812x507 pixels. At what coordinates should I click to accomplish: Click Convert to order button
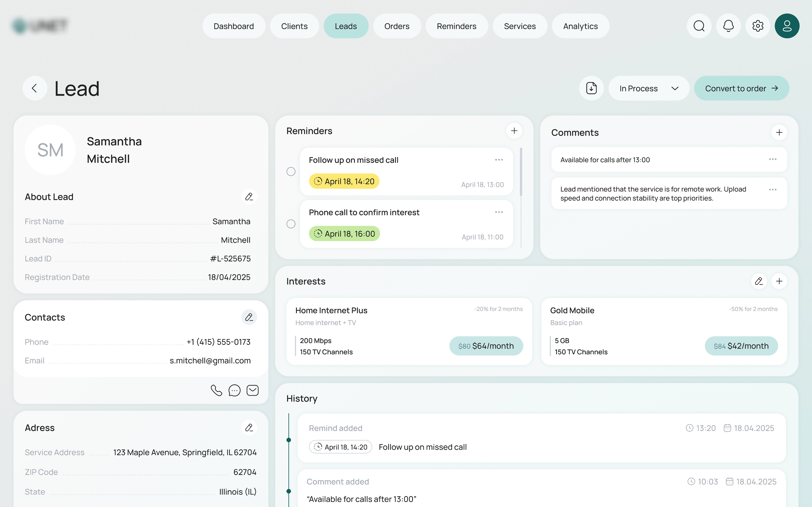741,88
